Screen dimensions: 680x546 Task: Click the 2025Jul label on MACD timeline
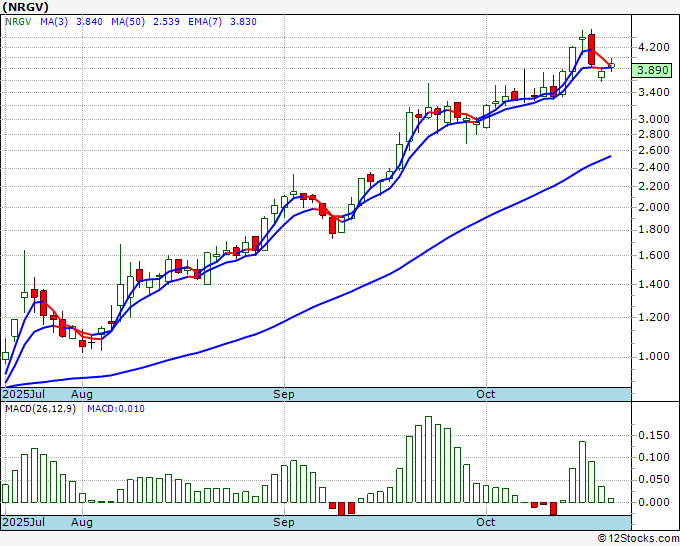23,522
